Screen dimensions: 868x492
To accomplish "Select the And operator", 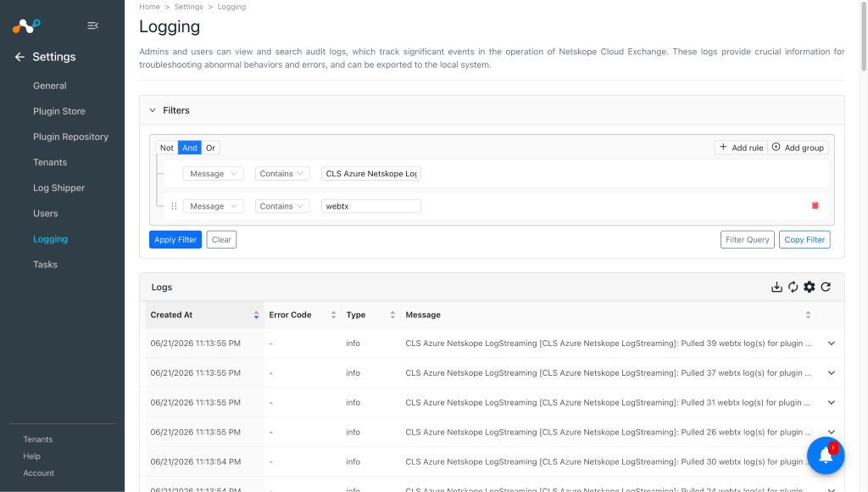I will pyautogui.click(x=190, y=148).
